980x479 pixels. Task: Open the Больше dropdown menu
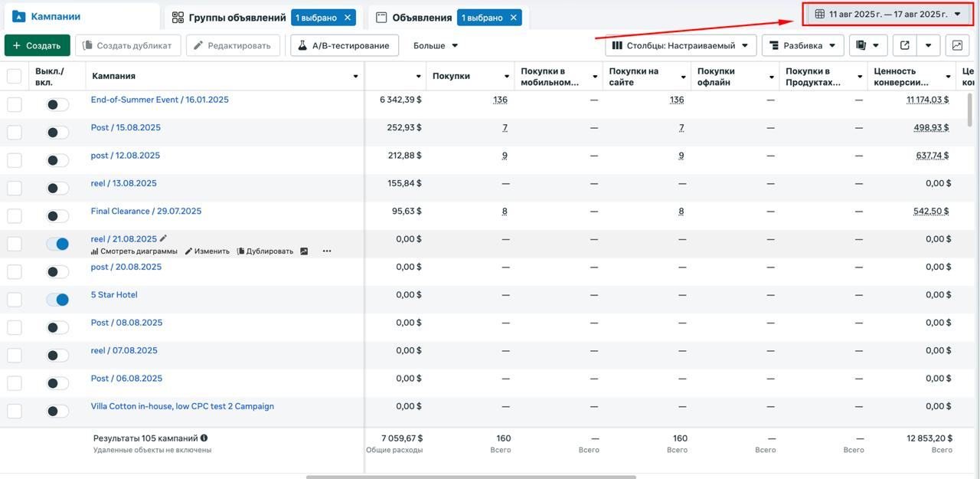coord(436,45)
